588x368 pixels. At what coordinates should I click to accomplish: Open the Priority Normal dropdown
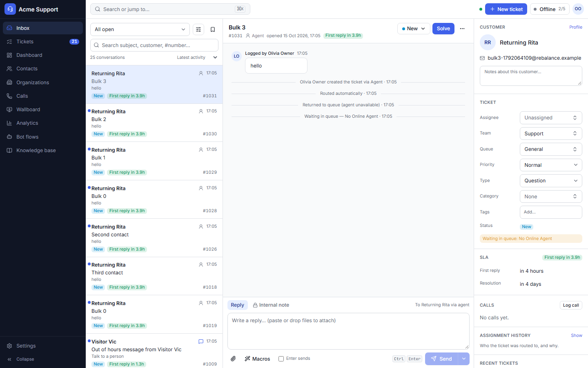(551, 165)
